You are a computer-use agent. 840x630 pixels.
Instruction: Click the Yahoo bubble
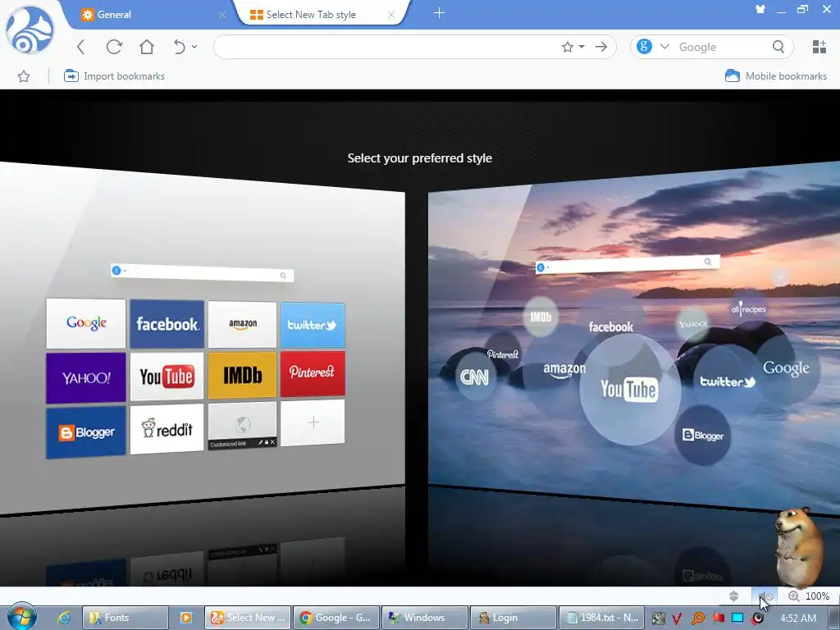pyautogui.click(x=692, y=324)
